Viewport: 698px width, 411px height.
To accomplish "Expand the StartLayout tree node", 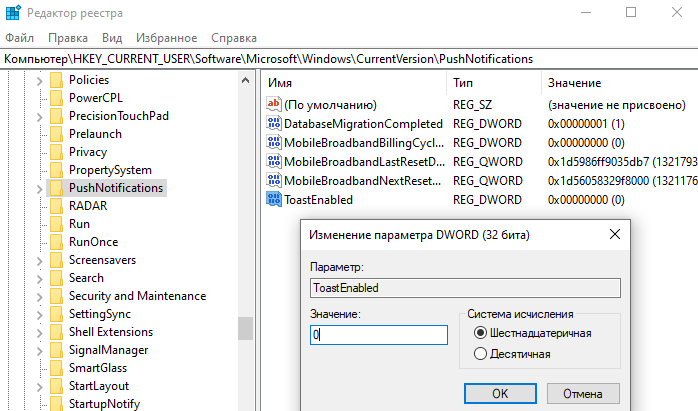I will point(39,387).
